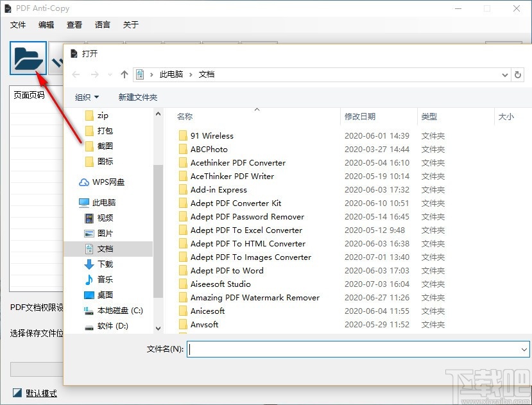The height and width of the screenshot is (405, 532).
Task: Open the 桌面 sidebar item
Action: [x=104, y=295]
